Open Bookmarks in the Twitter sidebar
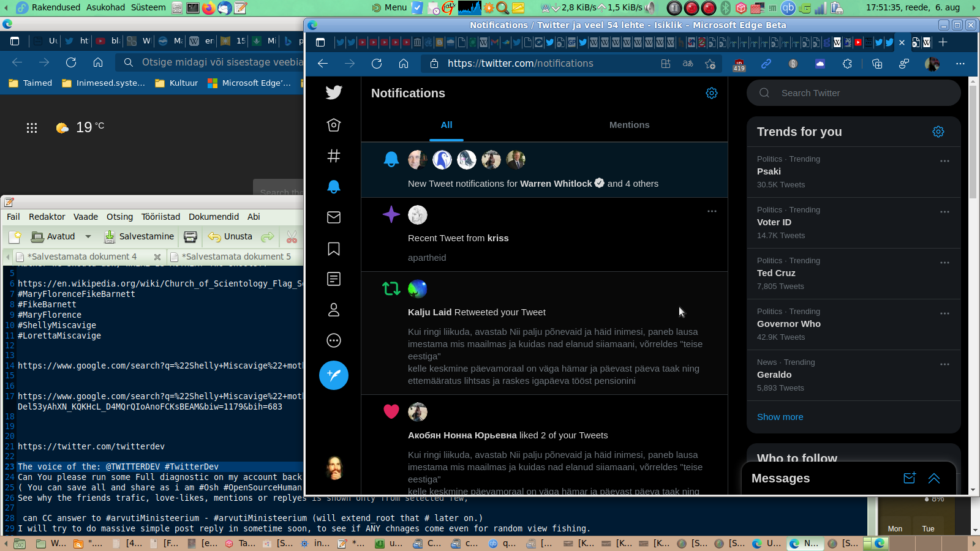980x551 pixels. click(334, 249)
